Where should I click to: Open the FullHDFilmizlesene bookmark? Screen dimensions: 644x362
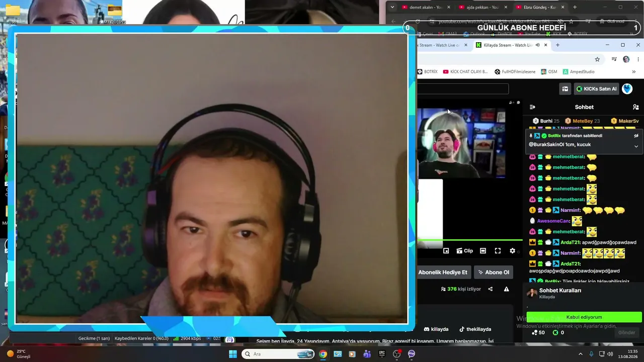click(515, 72)
